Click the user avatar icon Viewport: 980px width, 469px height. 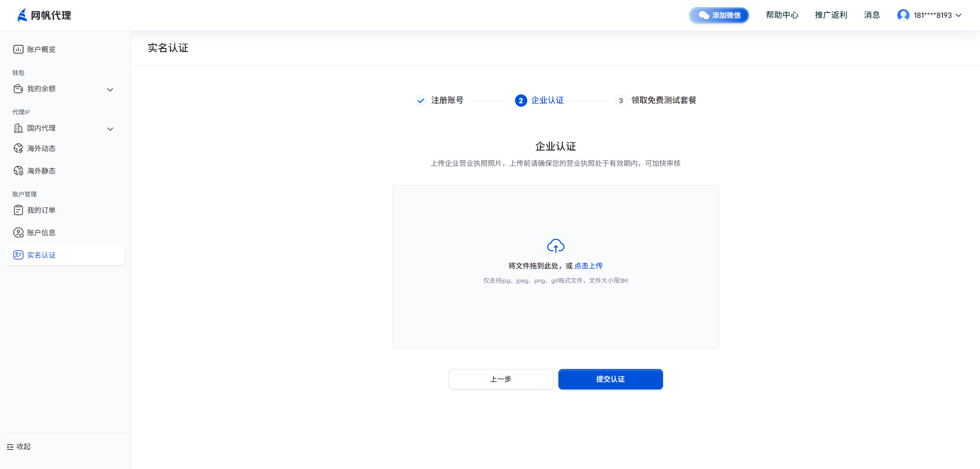903,15
